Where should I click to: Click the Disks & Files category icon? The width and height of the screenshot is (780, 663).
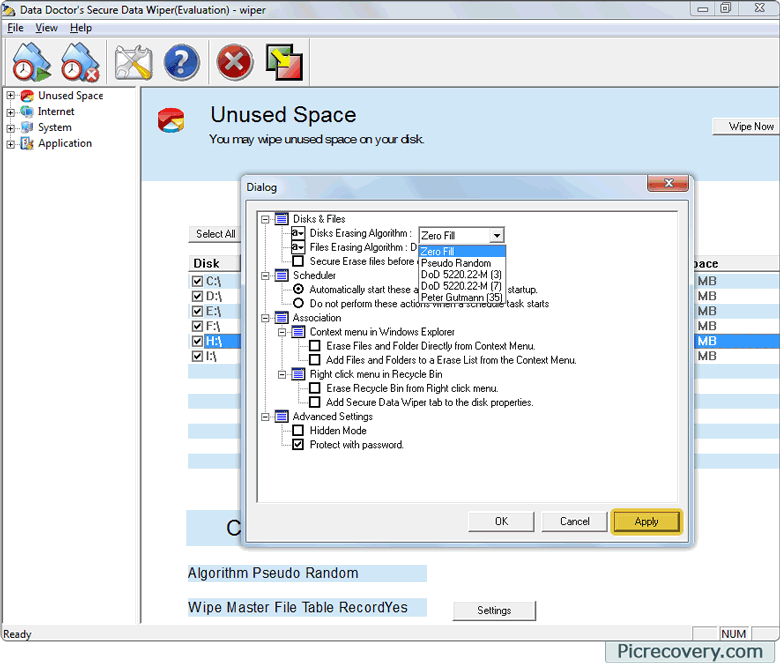tap(282, 219)
